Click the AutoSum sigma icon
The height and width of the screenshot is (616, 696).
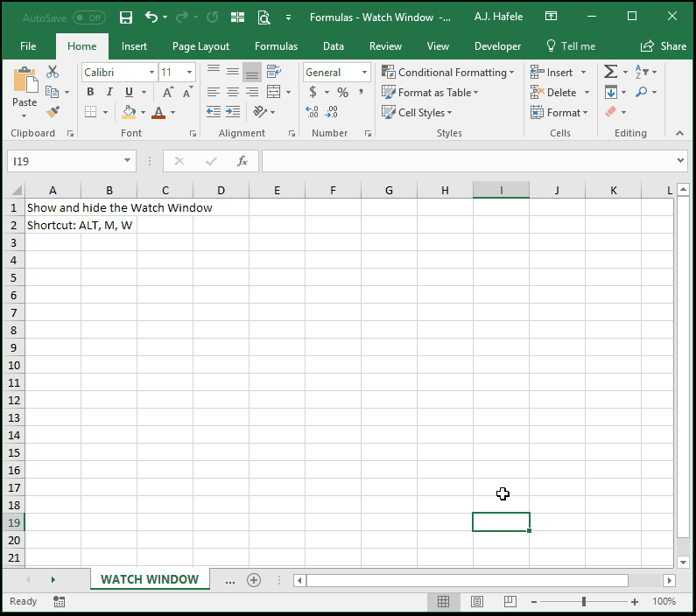(x=611, y=72)
